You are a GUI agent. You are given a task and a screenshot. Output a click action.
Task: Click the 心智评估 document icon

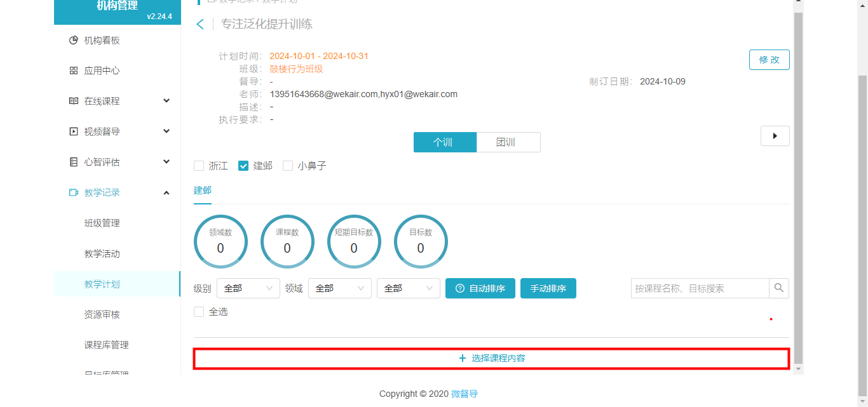point(73,163)
